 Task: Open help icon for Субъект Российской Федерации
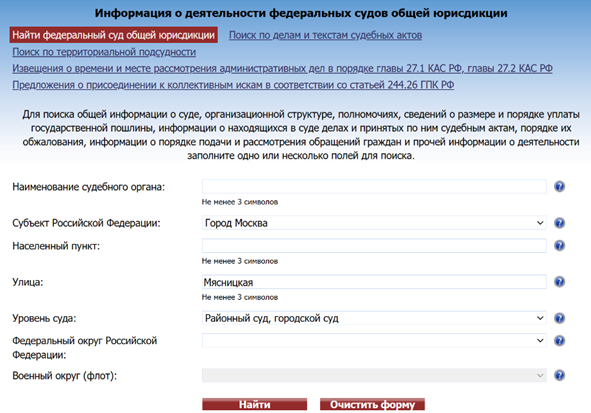pos(559,223)
